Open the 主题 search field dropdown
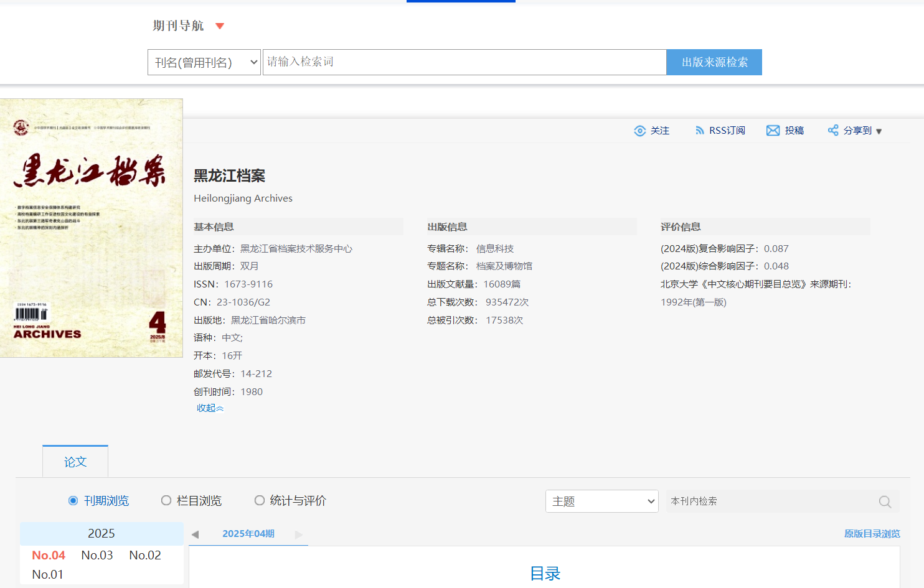 click(x=601, y=502)
